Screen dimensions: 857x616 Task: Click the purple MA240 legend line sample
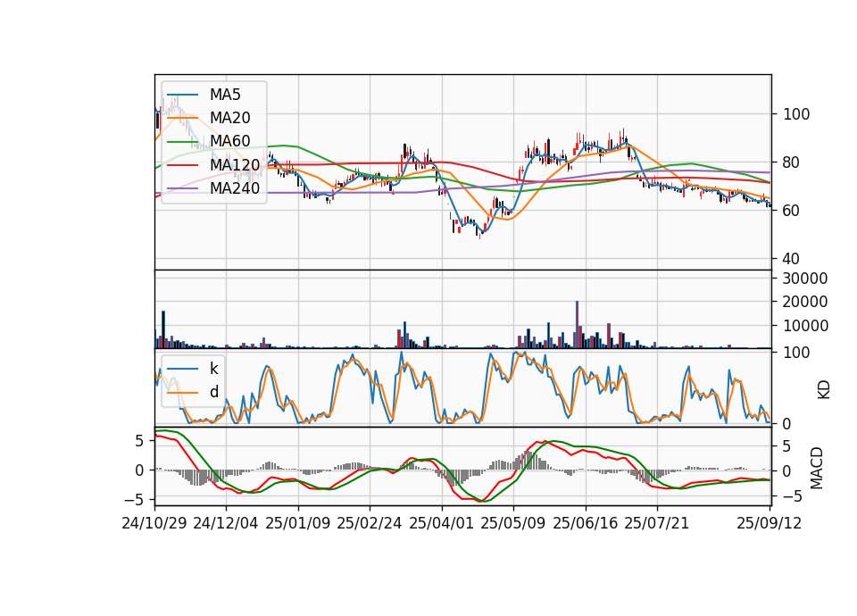point(182,188)
